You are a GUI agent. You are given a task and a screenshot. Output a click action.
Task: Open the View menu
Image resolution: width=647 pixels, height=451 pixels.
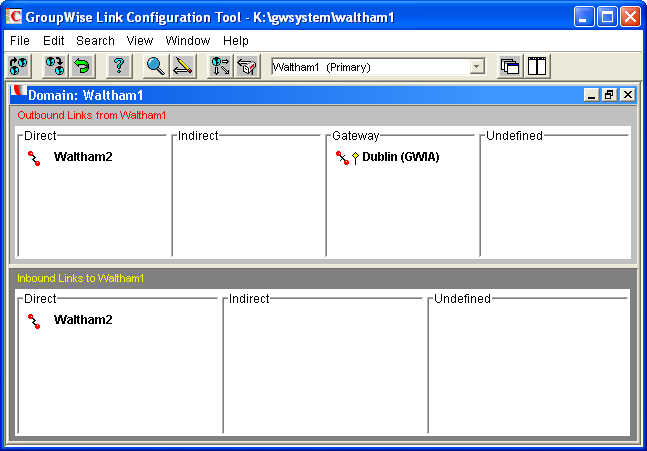[x=140, y=41]
